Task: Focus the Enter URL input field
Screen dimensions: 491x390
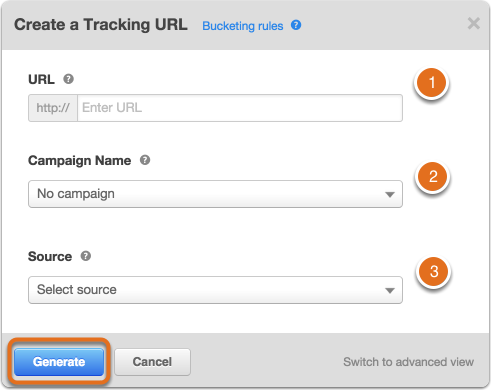Action: (240, 108)
